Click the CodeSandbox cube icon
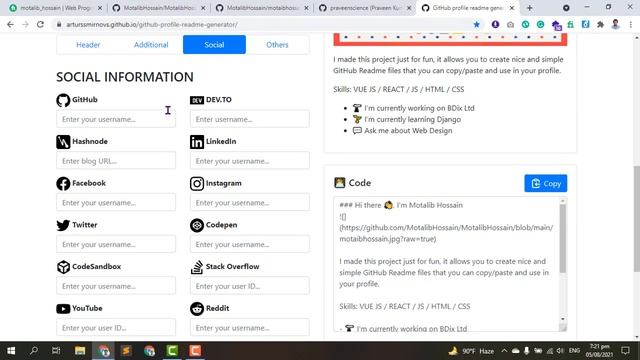Screen dimensions: 640x360 tap(63, 267)
